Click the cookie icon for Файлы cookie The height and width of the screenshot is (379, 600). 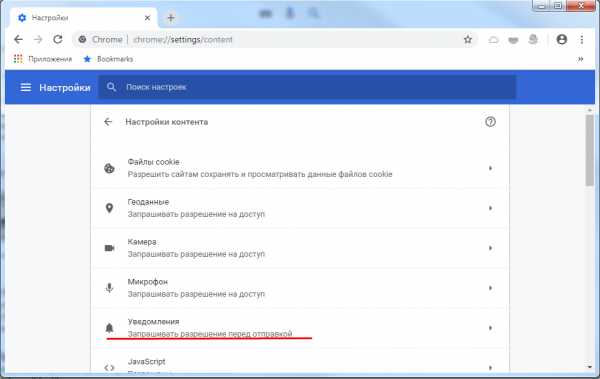[109, 168]
